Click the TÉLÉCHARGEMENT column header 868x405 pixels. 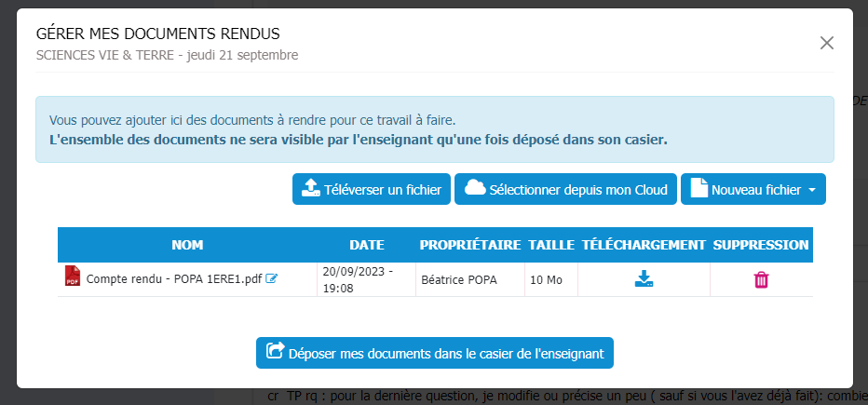644,245
